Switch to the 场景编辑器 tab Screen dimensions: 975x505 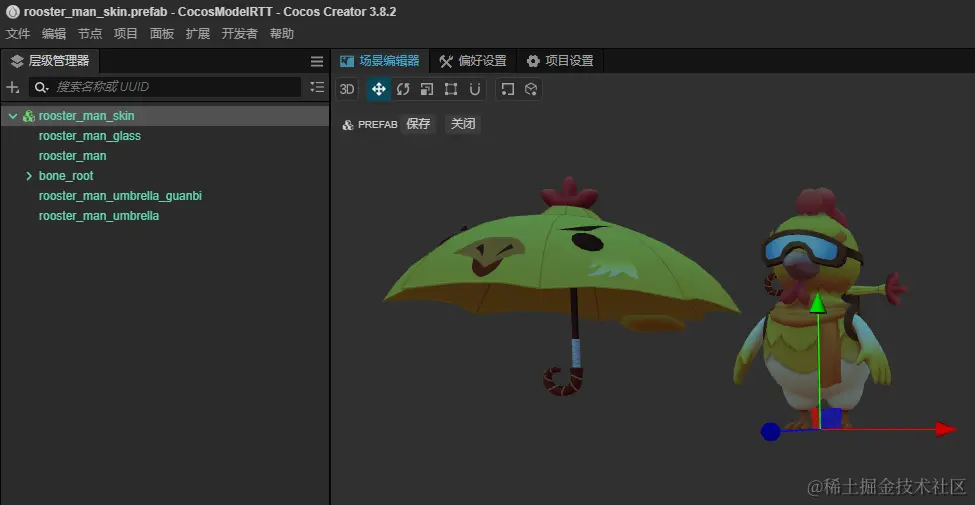click(380, 61)
